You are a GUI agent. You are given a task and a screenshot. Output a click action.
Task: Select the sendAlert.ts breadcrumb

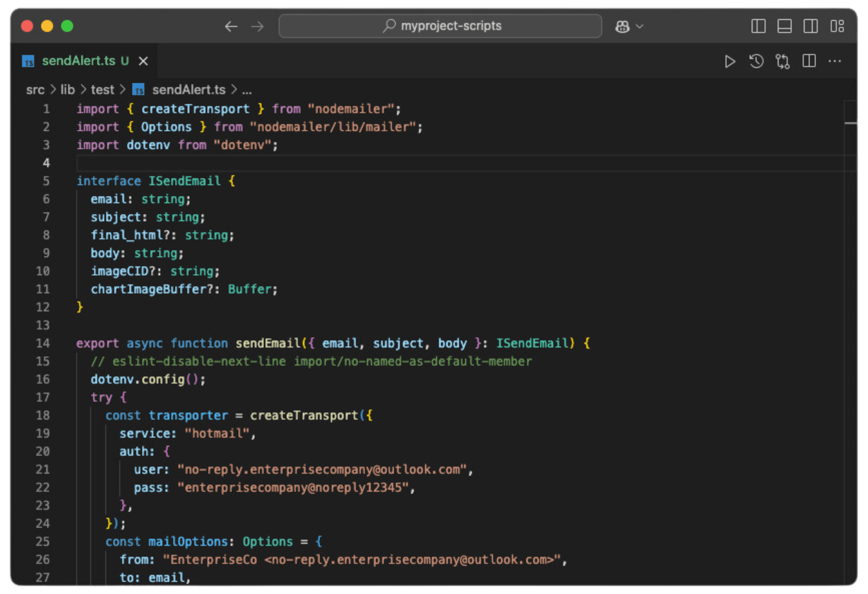point(188,90)
